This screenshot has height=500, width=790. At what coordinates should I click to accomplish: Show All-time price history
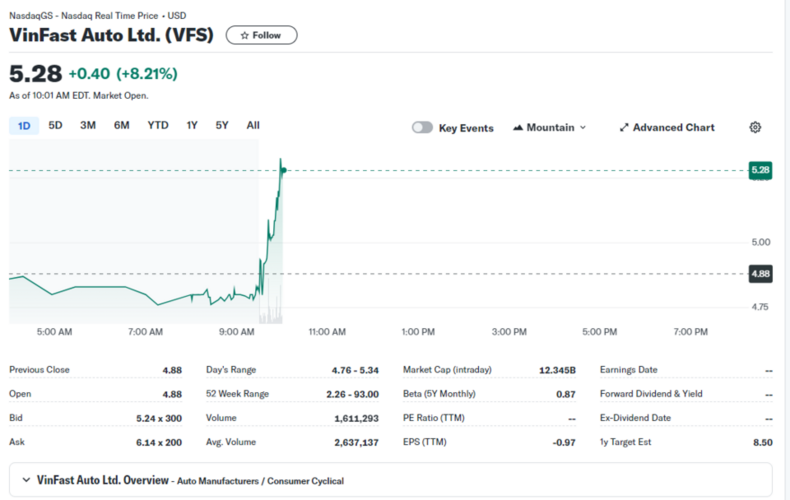[x=253, y=125]
